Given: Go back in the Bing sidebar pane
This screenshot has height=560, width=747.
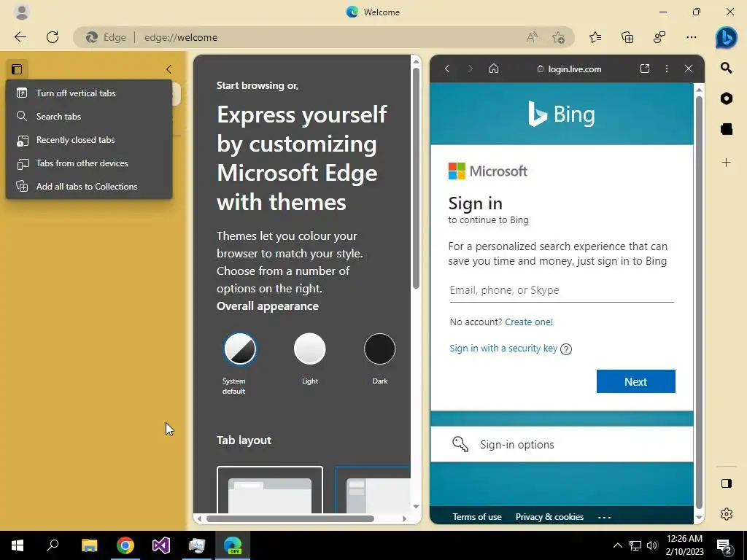Looking at the screenshot, I should (x=447, y=69).
